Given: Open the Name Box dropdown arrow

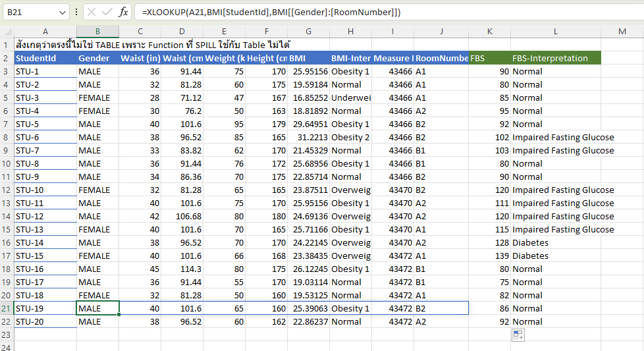Looking at the screenshot, I should [x=63, y=13].
